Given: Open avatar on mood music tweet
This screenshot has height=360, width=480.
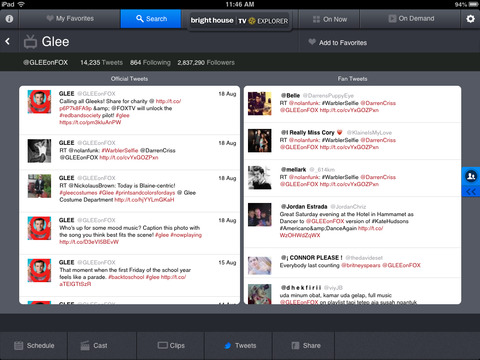Looking at the screenshot, I should click(39, 228).
